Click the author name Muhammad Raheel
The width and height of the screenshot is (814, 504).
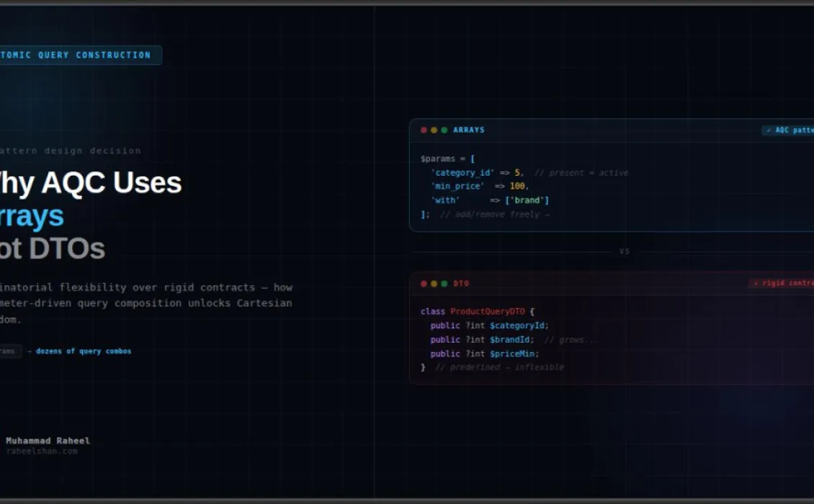48,441
